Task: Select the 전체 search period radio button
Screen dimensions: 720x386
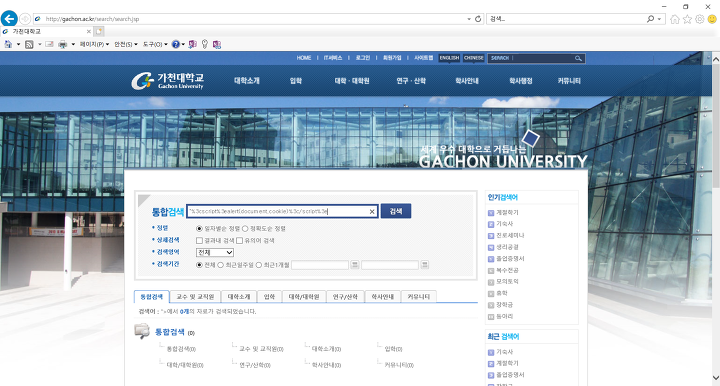Action: [199, 265]
